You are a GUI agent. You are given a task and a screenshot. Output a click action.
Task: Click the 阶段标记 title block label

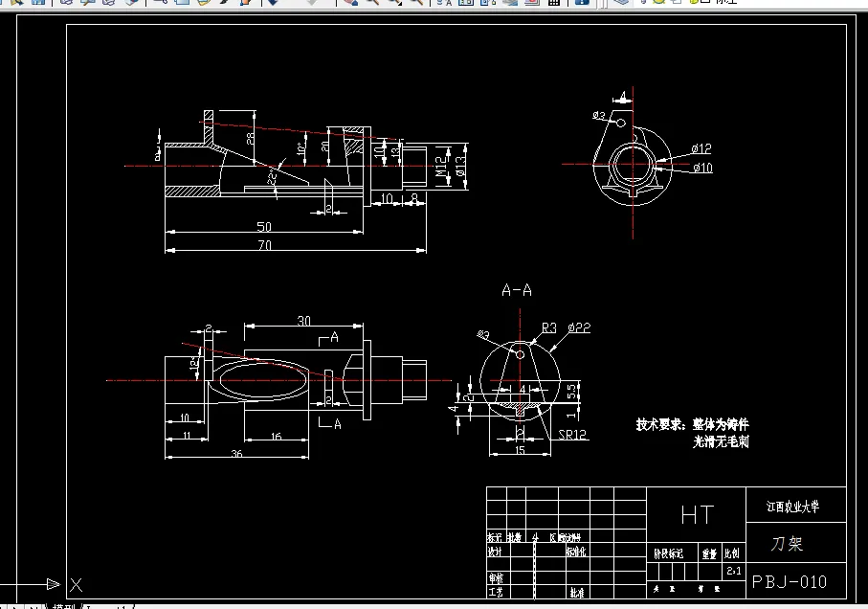[x=668, y=553]
